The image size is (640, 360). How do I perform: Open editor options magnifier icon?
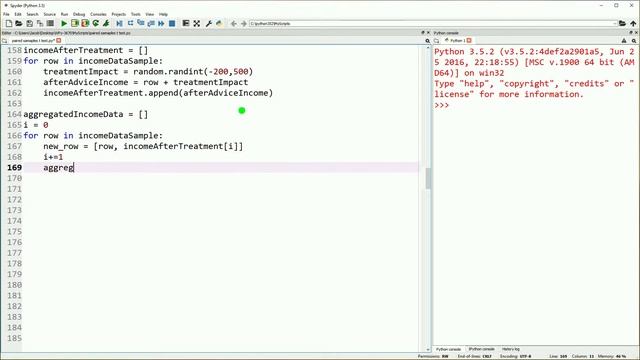click(427, 41)
